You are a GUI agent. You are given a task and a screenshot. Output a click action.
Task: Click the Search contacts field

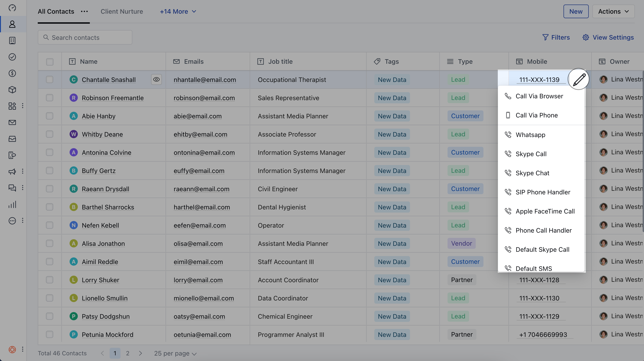coord(85,38)
